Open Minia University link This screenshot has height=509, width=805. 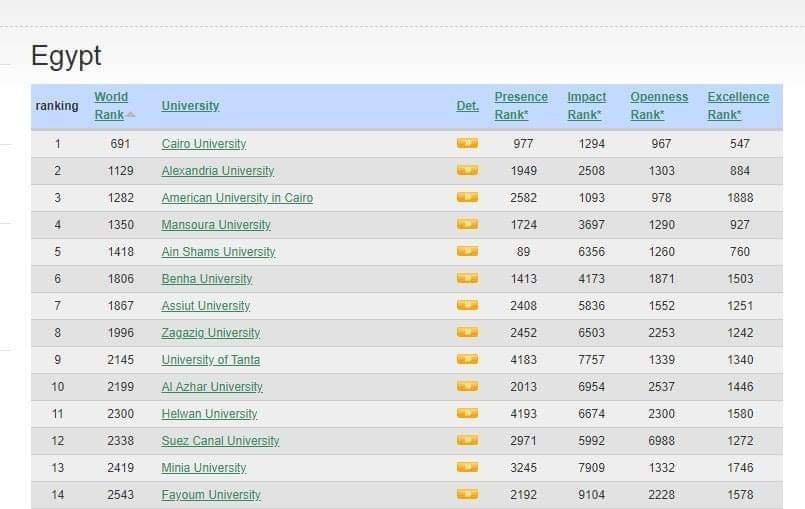pyautogui.click(x=204, y=468)
